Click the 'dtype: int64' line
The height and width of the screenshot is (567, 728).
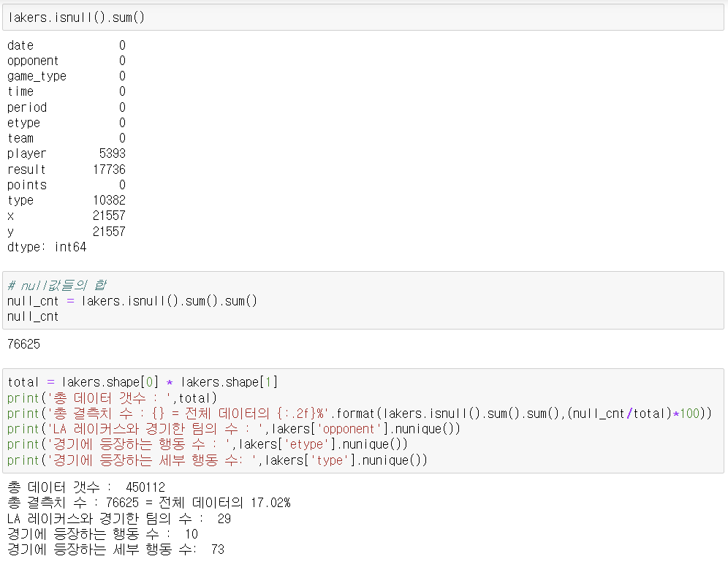47,247
